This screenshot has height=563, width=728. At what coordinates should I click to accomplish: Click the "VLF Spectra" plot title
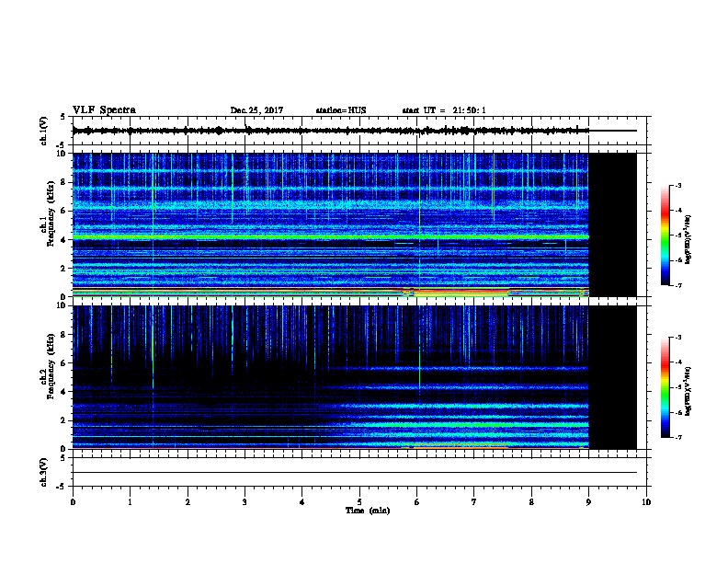[x=104, y=110]
